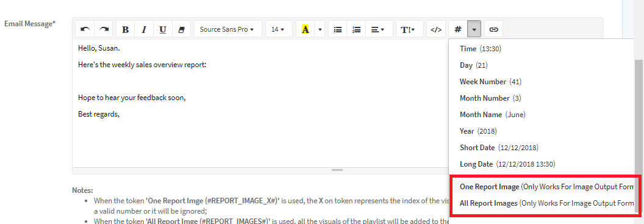Toggle the token list dropdown arrow
The width and height of the screenshot is (644, 224).
[x=474, y=29]
